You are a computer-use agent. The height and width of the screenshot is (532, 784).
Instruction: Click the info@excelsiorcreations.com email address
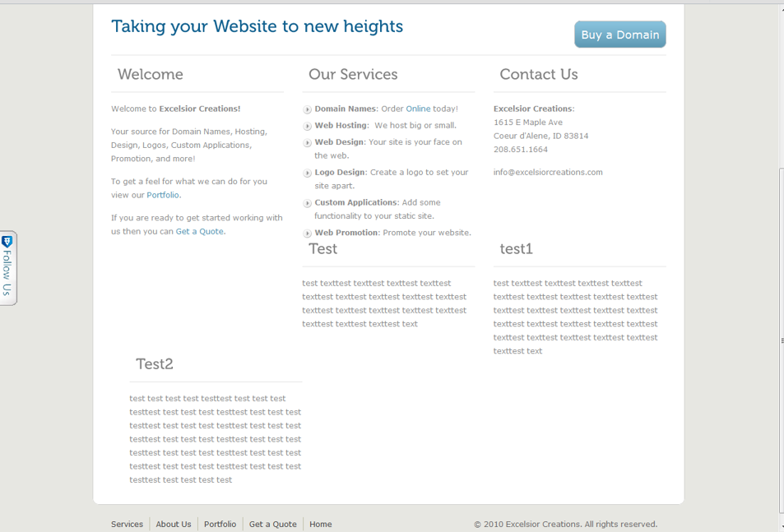(548, 173)
